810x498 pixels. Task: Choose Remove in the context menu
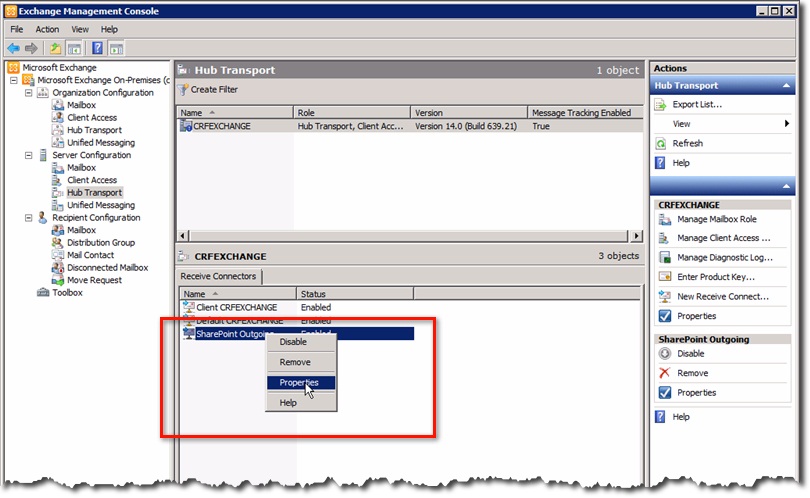click(301, 362)
